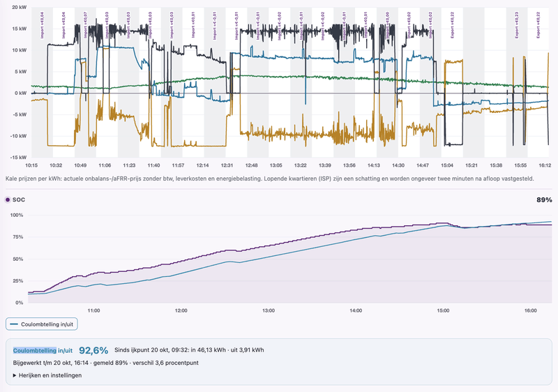Click the -5 kW axis label
Image resolution: width=558 pixels, height=392 pixels.
pos(20,114)
